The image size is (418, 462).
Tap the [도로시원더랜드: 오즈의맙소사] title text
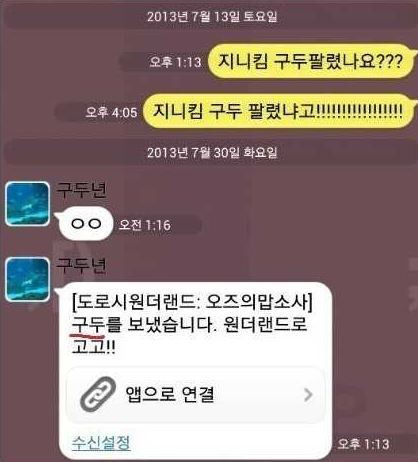coord(192,302)
